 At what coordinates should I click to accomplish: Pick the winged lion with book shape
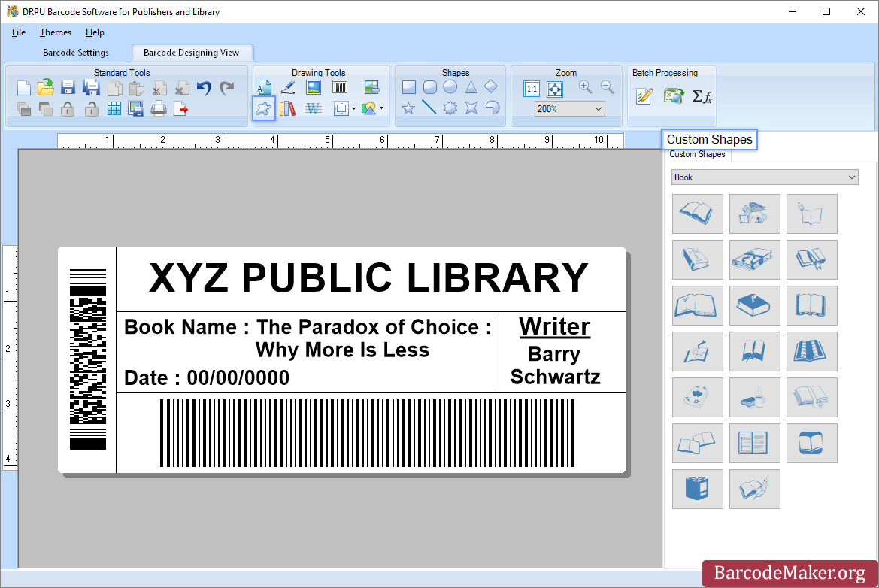[754, 214]
